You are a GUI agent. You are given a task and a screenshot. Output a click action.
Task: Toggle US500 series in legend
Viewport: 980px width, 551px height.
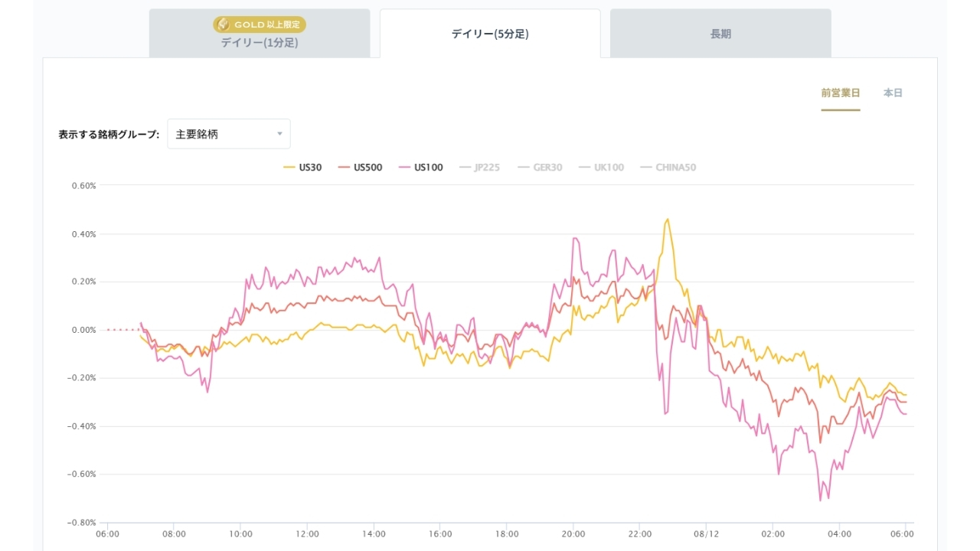click(x=360, y=167)
